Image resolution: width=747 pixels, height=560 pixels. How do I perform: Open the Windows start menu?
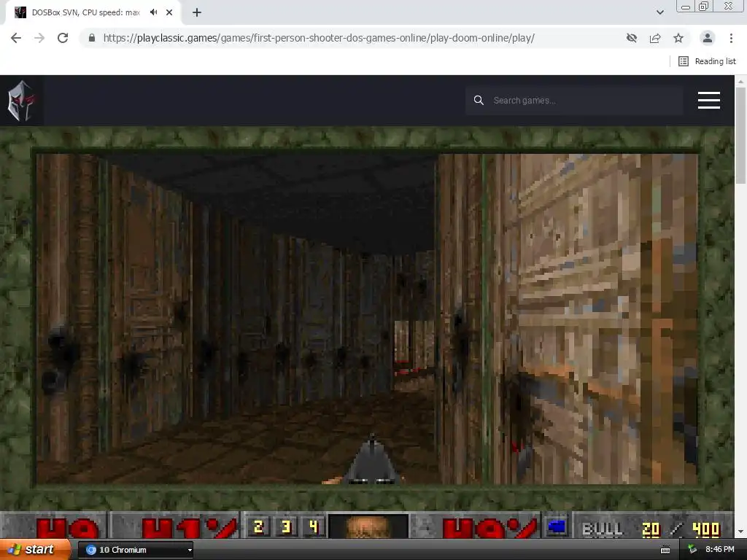click(x=35, y=550)
